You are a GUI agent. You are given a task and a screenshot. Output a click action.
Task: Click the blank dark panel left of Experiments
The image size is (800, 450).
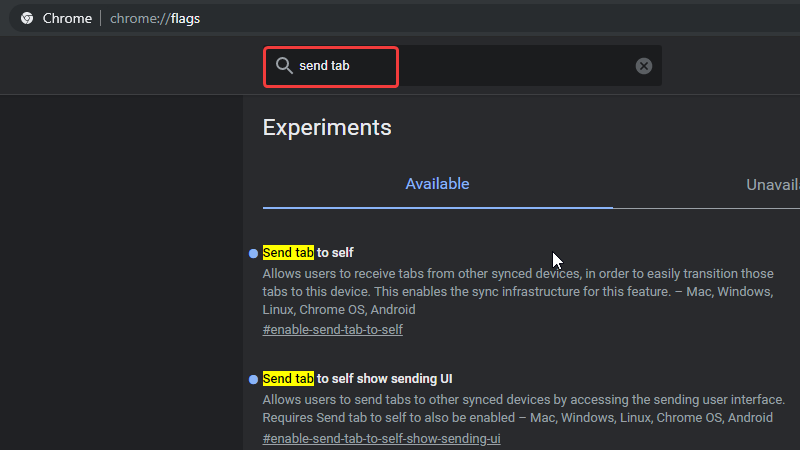tap(120, 270)
